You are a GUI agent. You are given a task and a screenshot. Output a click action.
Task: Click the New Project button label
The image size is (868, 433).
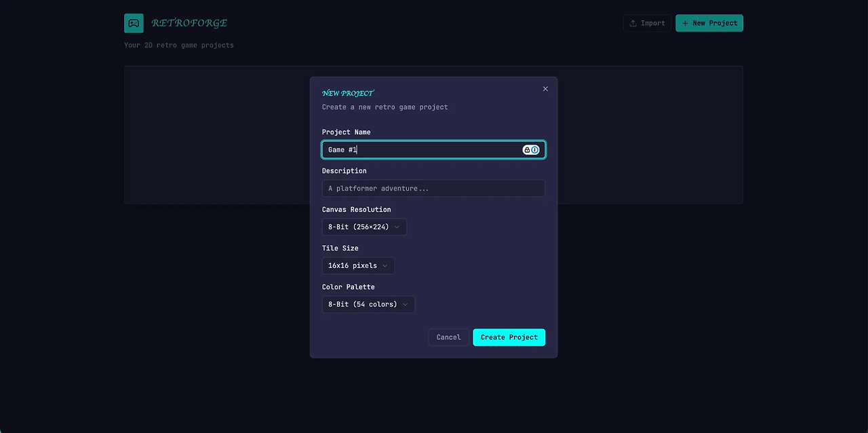pyautogui.click(x=715, y=23)
